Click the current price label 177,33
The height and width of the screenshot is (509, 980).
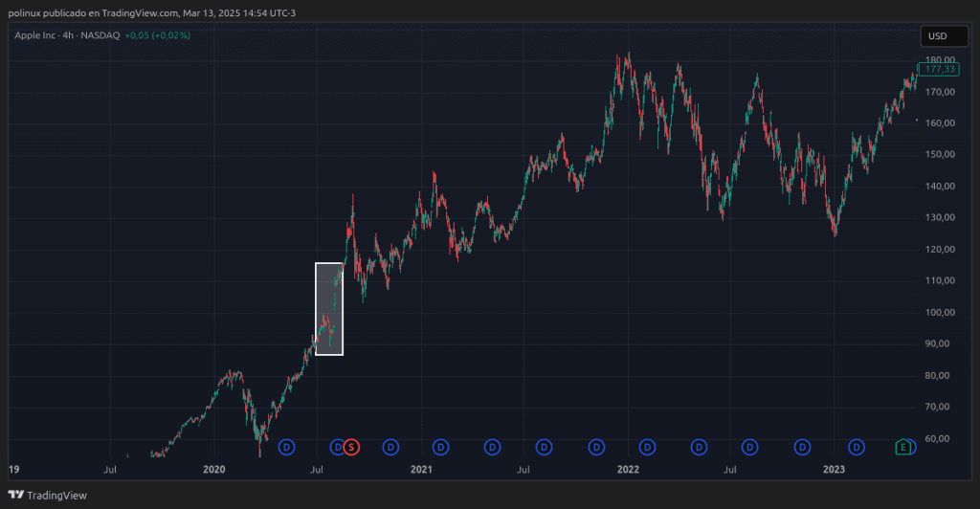tap(937, 69)
